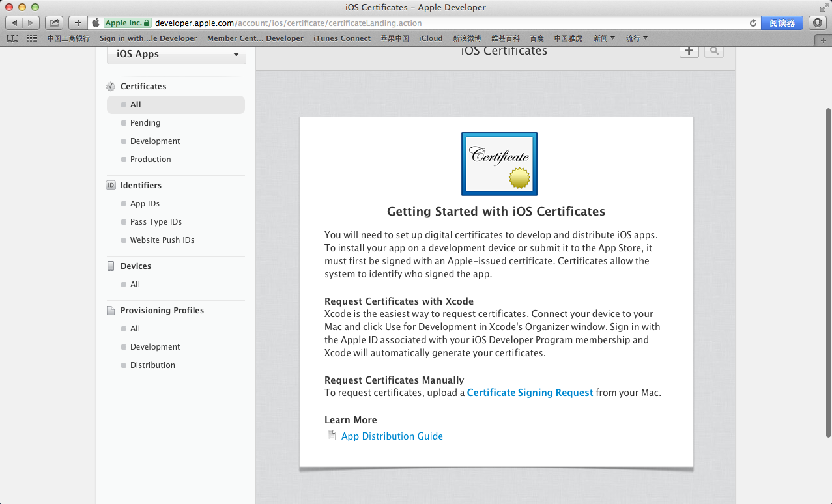Open Sign in with...le Developer bookmark
The image size is (832, 504).
tap(149, 38)
